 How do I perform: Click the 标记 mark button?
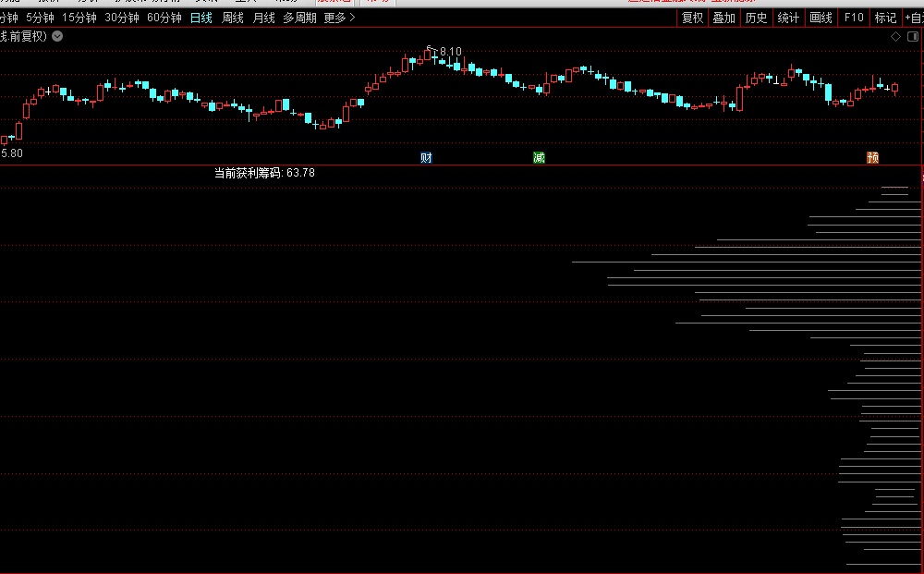click(885, 18)
